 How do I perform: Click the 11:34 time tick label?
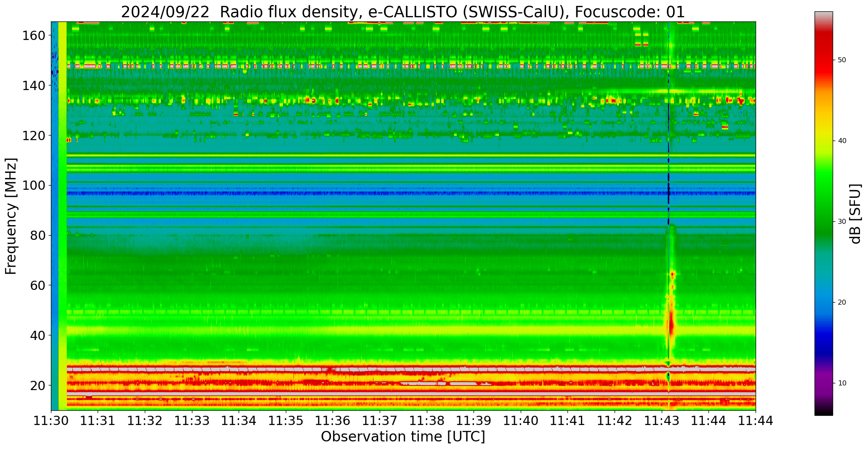click(x=239, y=420)
